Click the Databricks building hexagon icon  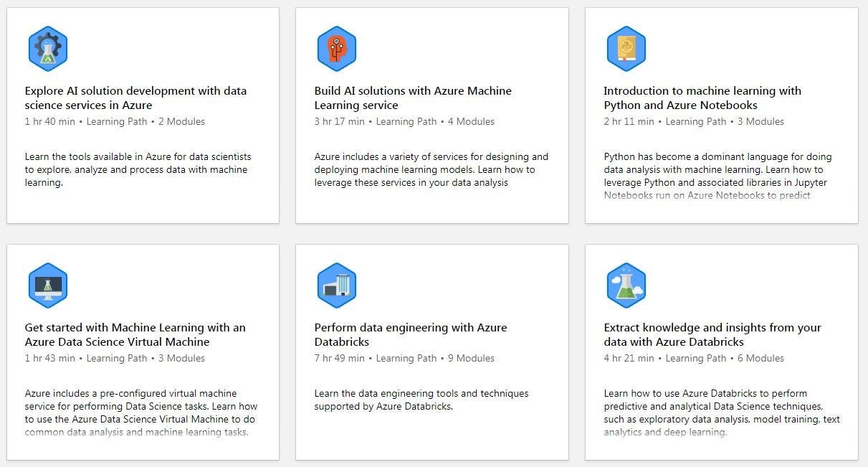pyautogui.click(x=337, y=286)
